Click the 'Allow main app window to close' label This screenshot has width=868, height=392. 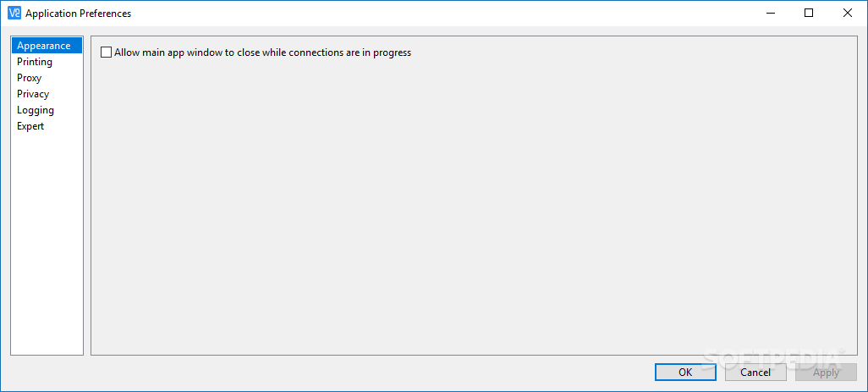(262, 52)
